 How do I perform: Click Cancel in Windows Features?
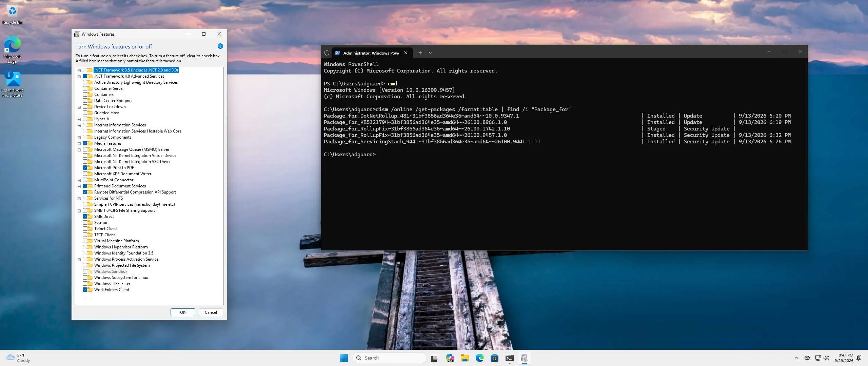tap(211, 312)
